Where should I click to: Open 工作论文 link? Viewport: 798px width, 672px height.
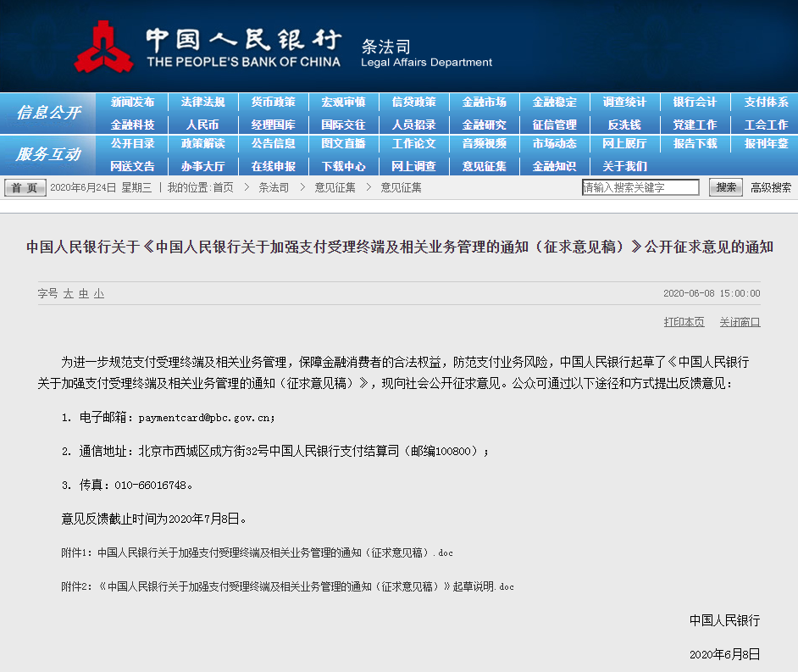pos(413,144)
